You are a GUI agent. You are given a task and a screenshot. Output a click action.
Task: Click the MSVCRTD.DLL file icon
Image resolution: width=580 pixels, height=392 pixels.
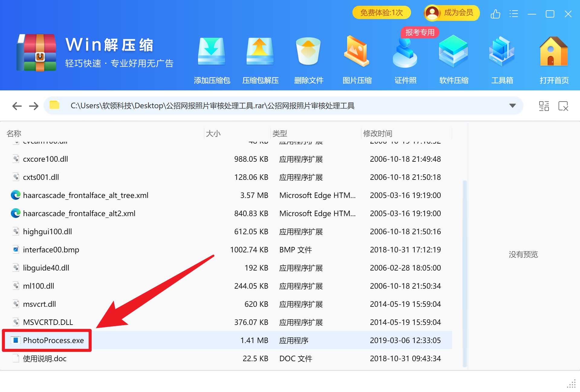coord(16,322)
